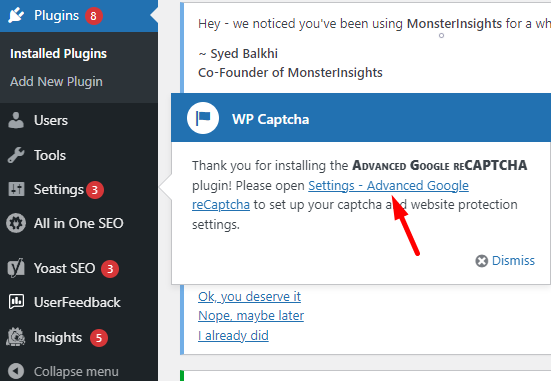Click the All in One SEO gear icon
The width and height of the screenshot is (551, 381).
tap(16, 223)
